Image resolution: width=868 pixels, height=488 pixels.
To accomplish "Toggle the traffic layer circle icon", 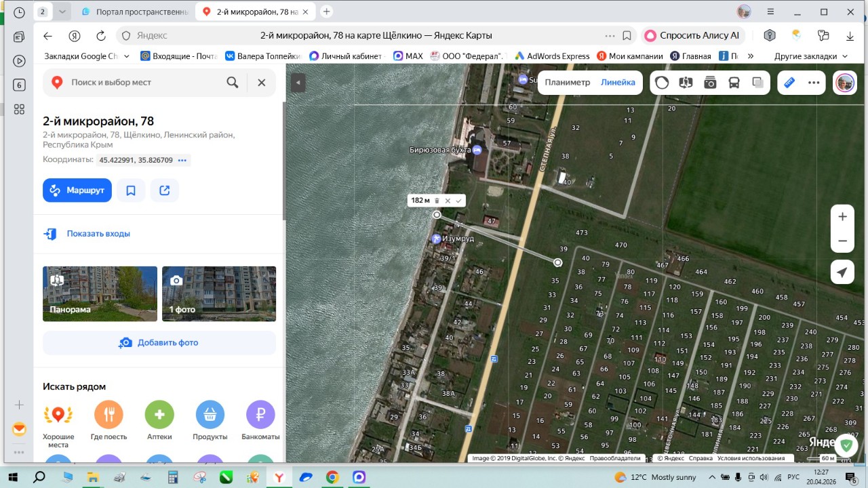I will tap(662, 83).
